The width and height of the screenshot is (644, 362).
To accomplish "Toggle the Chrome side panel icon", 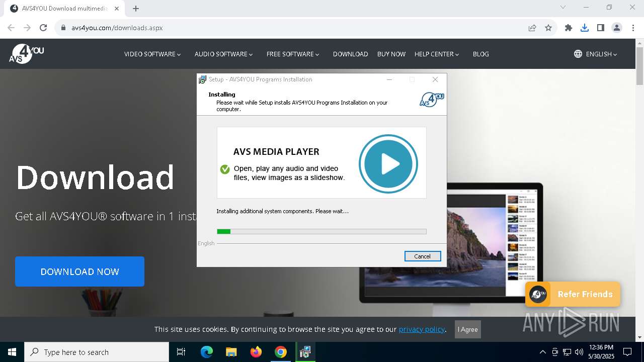I will tap(601, 28).
